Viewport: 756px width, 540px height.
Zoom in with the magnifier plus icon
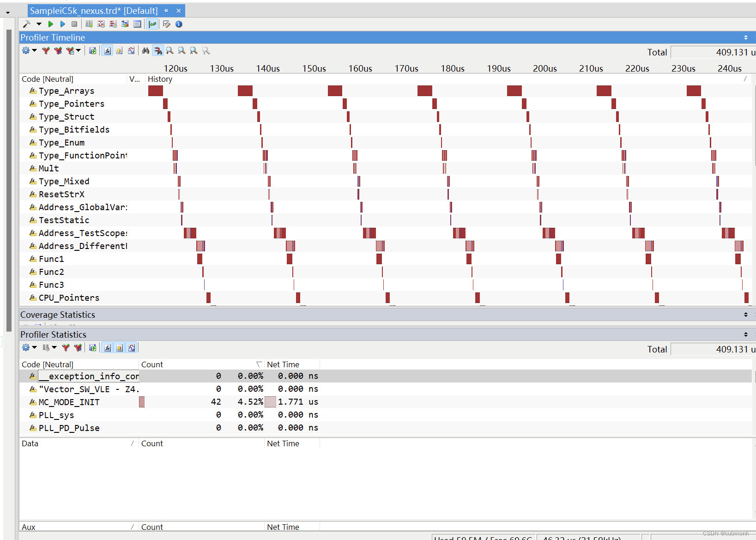[170, 50]
